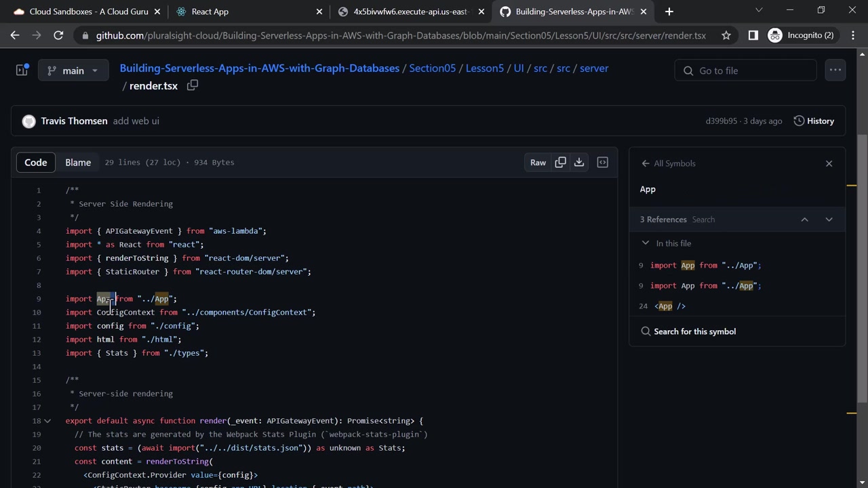
Task: Reload the current page
Action: pos(58,35)
